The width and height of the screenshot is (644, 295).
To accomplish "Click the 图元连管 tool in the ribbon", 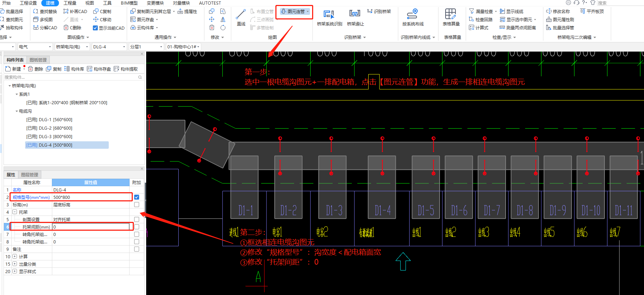I will pyautogui.click(x=295, y=12).
